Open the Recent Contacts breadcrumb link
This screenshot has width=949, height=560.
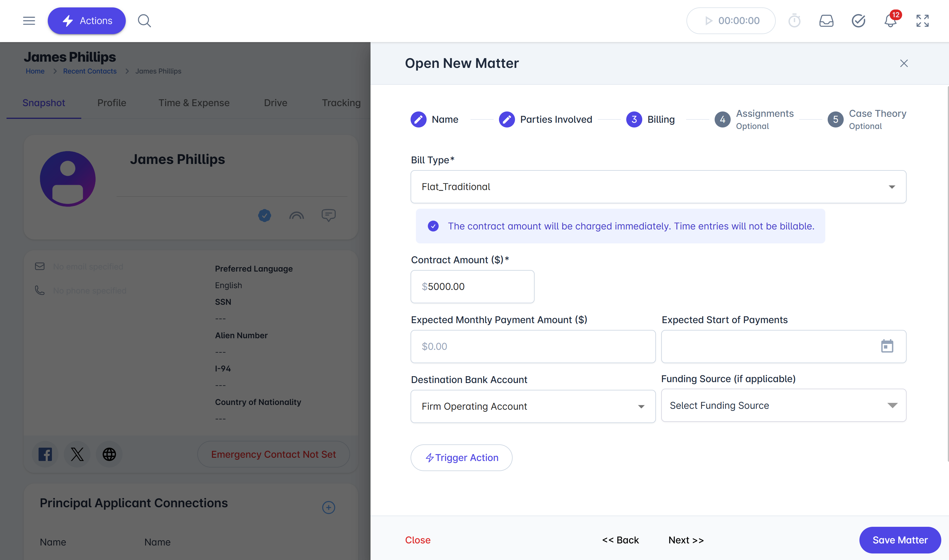coord(90,71)
